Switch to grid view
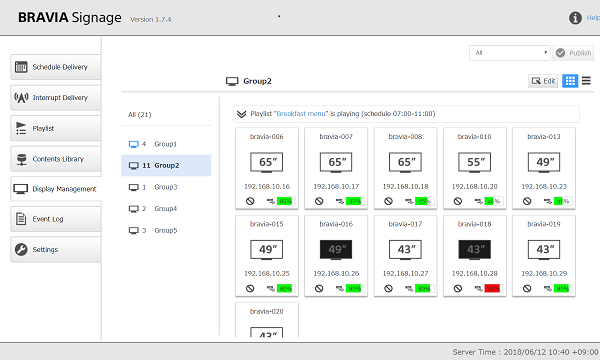Image resolution: width=600 pixels, height=360 pixels. click(570, 81)
